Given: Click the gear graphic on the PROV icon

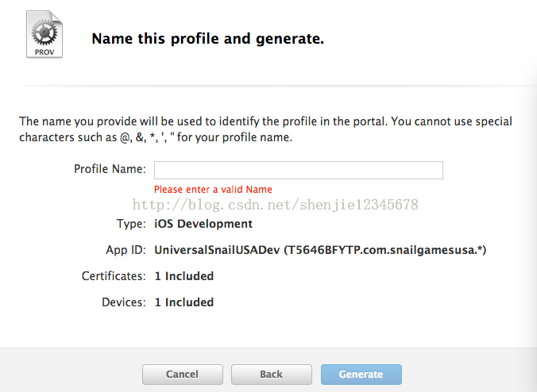Looking at the screenshot, I should [44, 33].
